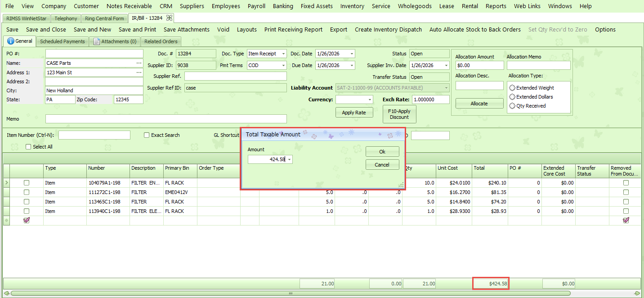
Task: Click the Attachments tab document icon
Action: (x=97, y=41)
